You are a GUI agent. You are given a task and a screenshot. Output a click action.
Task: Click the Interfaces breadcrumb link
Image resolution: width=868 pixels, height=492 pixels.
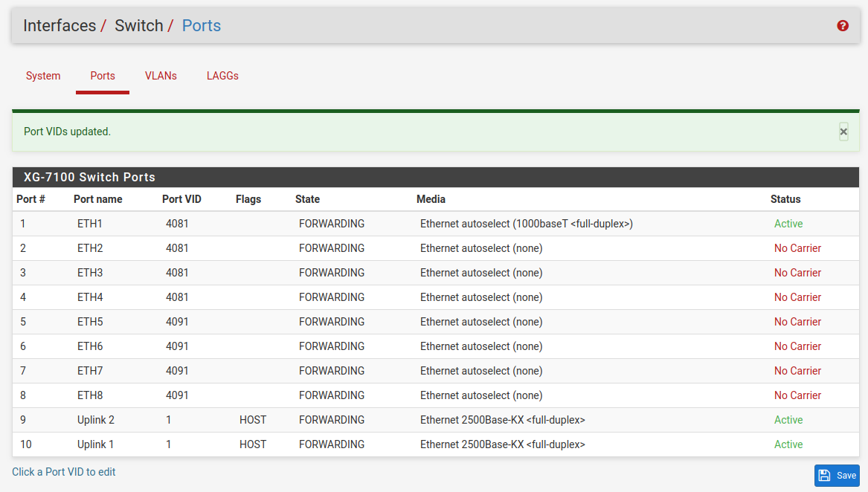click(60, 26)
